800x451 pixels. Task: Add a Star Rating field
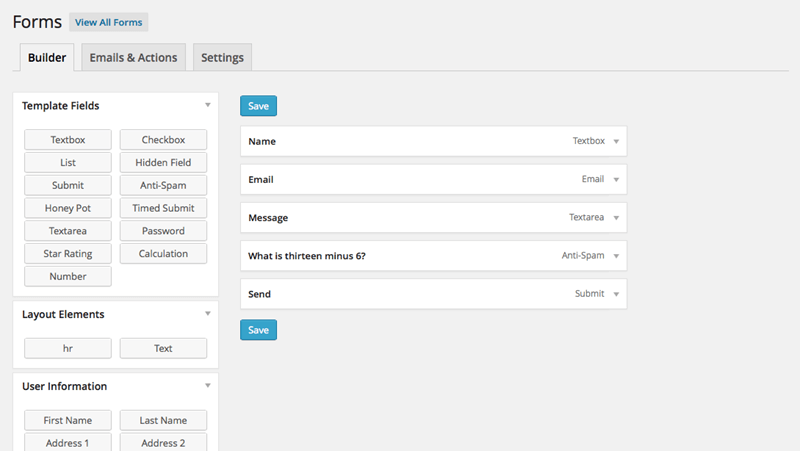point(68,254)
